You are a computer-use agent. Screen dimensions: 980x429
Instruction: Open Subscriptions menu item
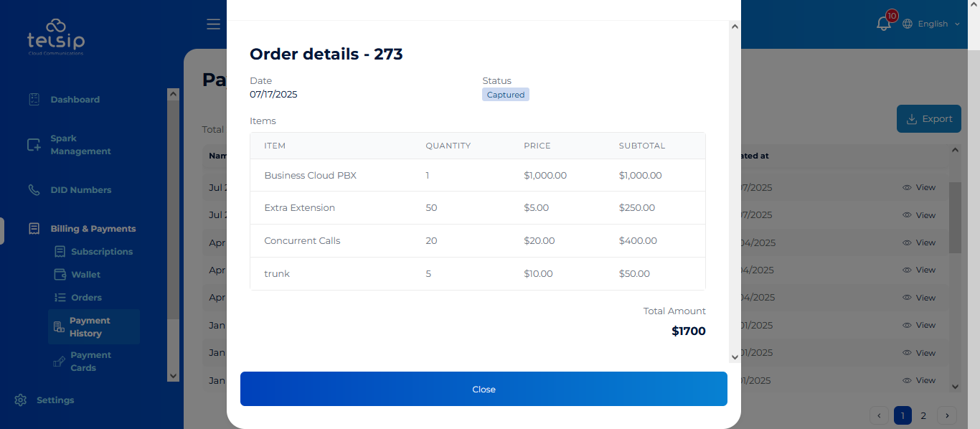101,252
